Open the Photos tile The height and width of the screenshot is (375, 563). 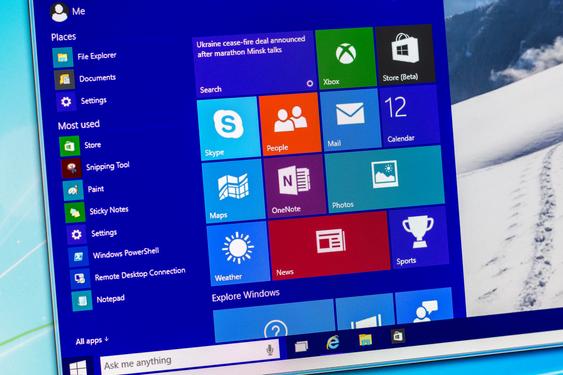tap(384, 179)
